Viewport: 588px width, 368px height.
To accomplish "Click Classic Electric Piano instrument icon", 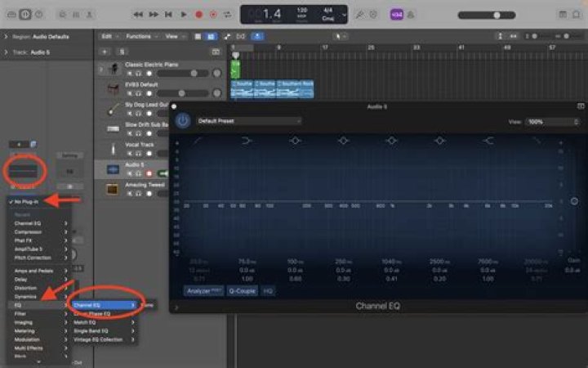I will coord(113,69).
